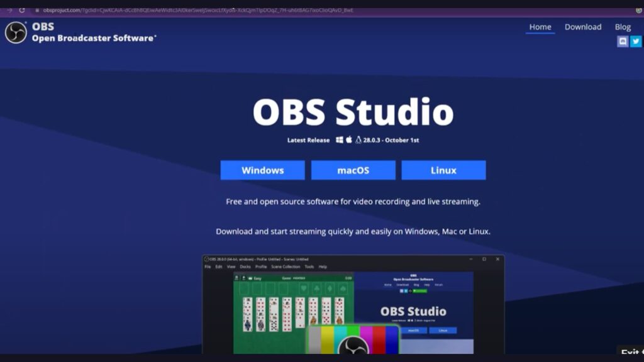
Task: Click the Linux penguin icon beside Latest Release
Action: coord(358,140)
